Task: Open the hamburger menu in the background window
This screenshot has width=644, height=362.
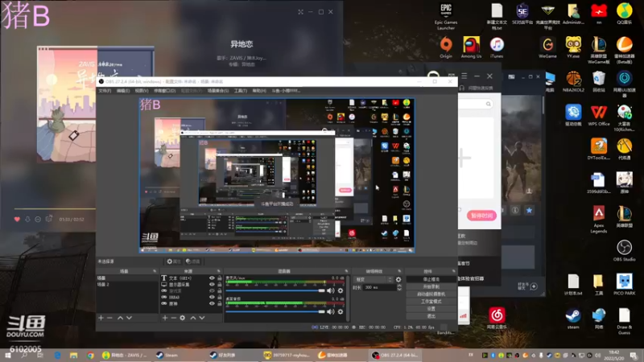Action: click(x=464, y=76)
